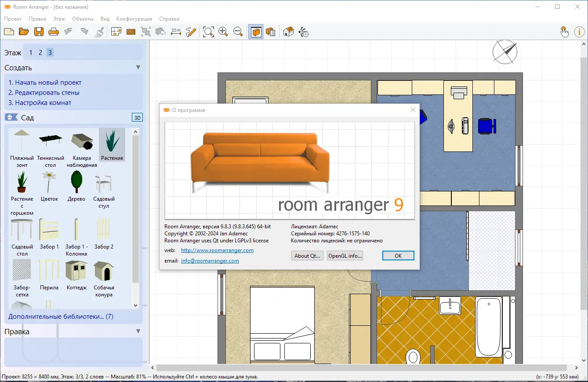Select Теннисный стол object

pyautogui.click(x=51, y=148)
